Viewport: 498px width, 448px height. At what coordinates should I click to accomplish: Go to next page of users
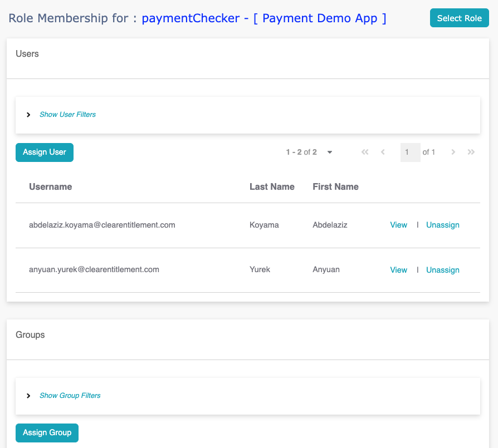[x=453, y=152]
